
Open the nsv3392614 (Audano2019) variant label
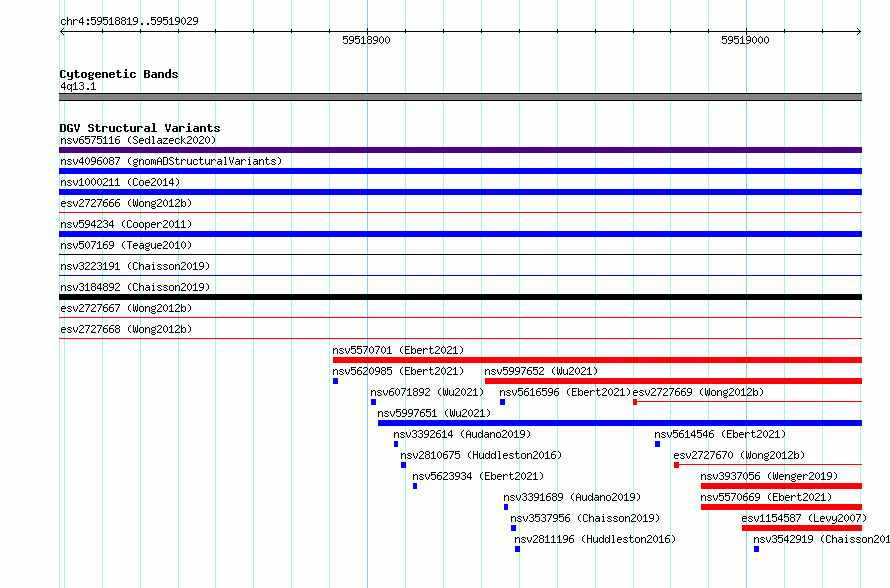[462, 434]
